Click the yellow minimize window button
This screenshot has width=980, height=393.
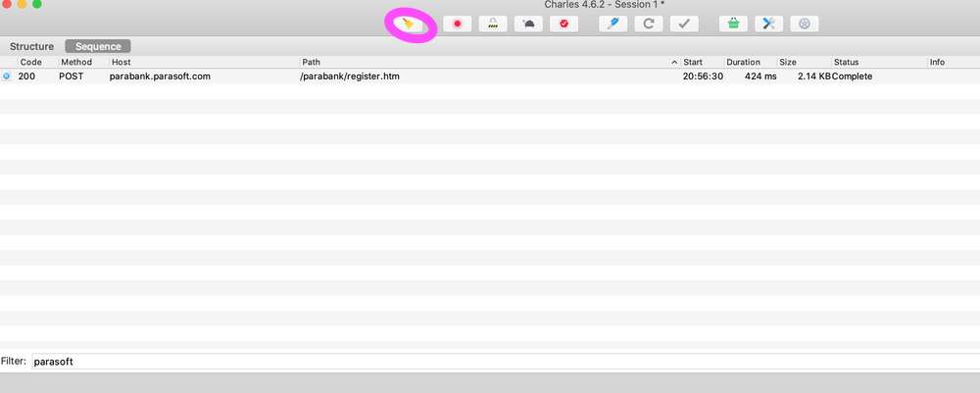(x=22, y=4)
